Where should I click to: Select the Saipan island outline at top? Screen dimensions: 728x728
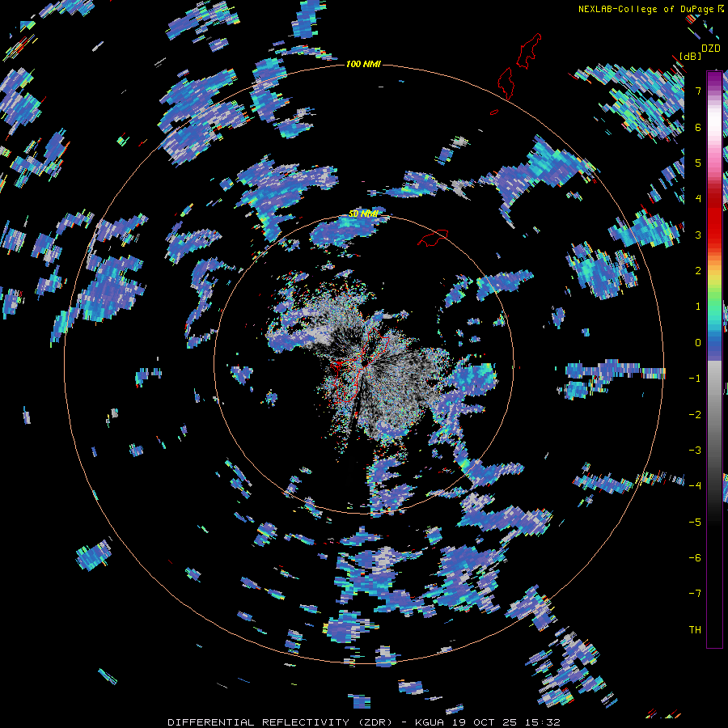[529, 51]
